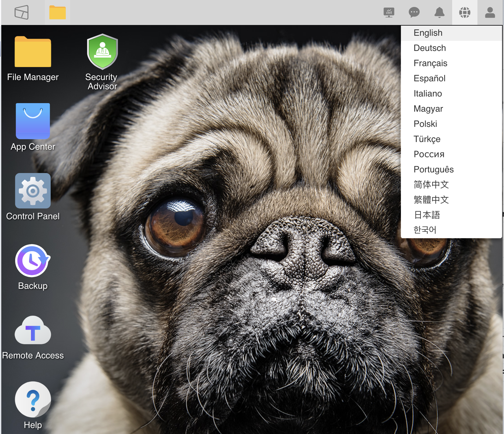Select Español as the language
The width and height of the screenshot is (504, 434).
point(429,78)
